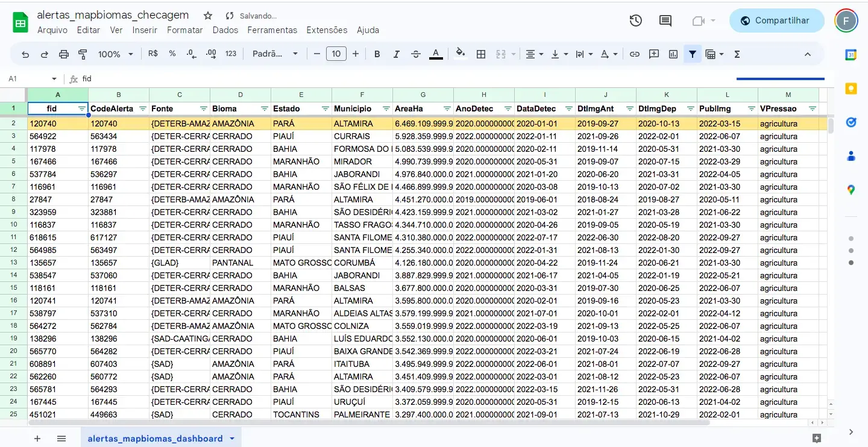Open horizontal align dropdown
This screenshot has width=868, height=447.
pyautogui.click(x=535, y=54)
